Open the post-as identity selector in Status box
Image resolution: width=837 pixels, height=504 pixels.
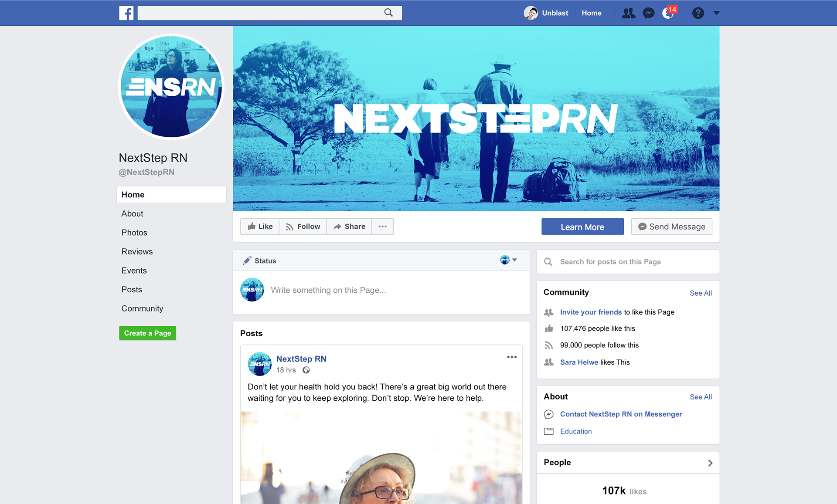508,260
